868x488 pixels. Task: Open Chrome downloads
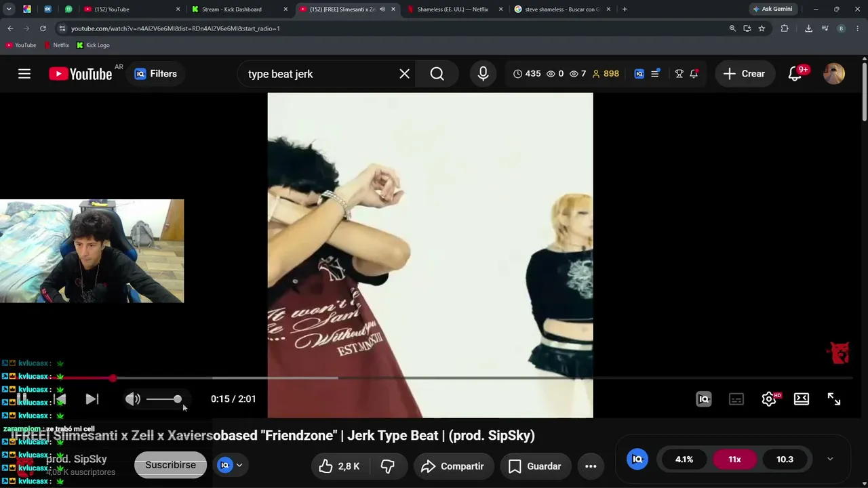point(808,28)
